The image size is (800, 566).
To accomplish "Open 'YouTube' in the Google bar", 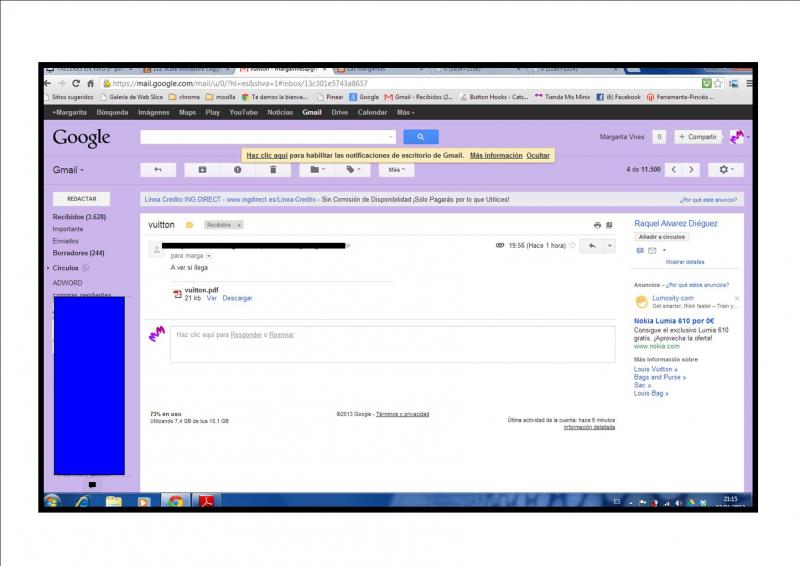I will click(x=243, y=112).
